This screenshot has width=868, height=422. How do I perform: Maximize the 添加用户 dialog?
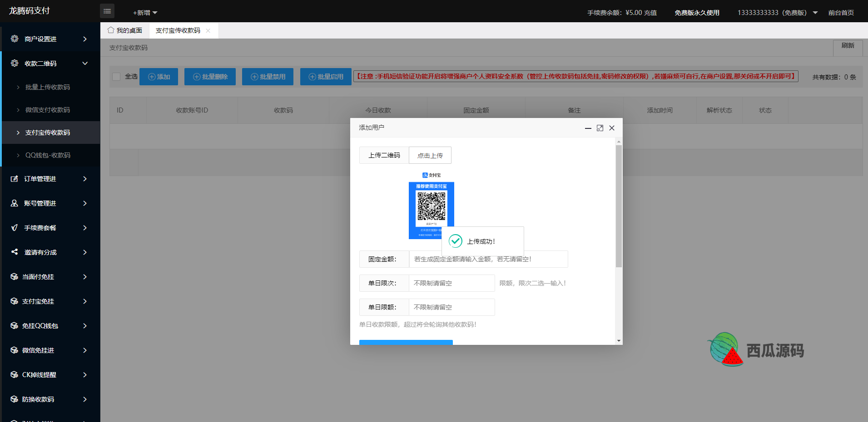[600, 128]
